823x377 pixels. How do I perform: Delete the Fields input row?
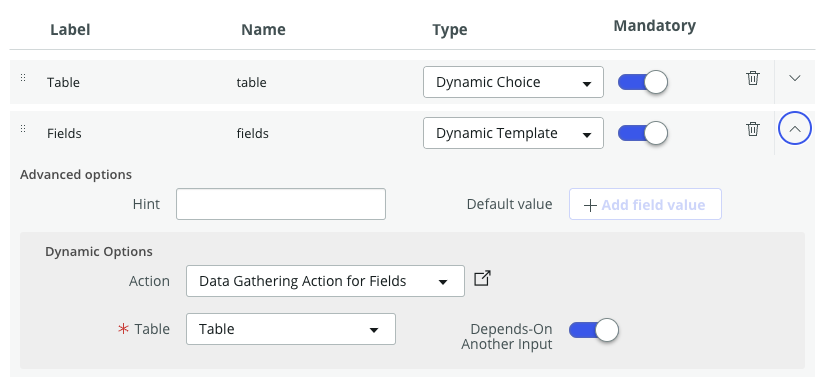[x=753, y=129]
